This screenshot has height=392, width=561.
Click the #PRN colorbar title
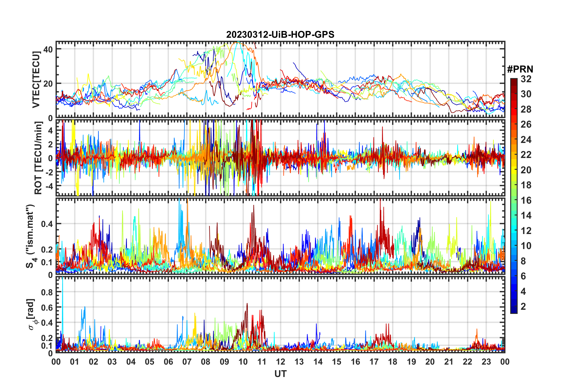[520, 69]
